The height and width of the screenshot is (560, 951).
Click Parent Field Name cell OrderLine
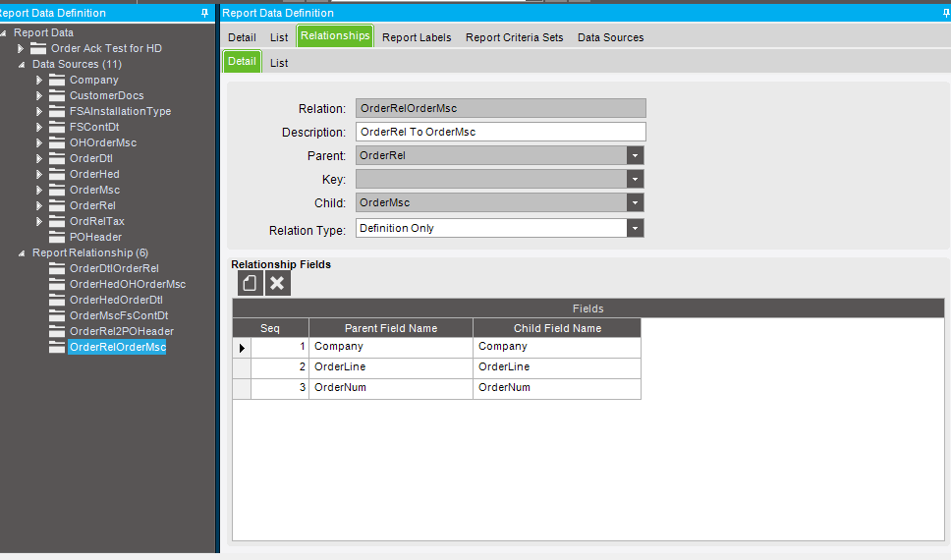(391, 367)
